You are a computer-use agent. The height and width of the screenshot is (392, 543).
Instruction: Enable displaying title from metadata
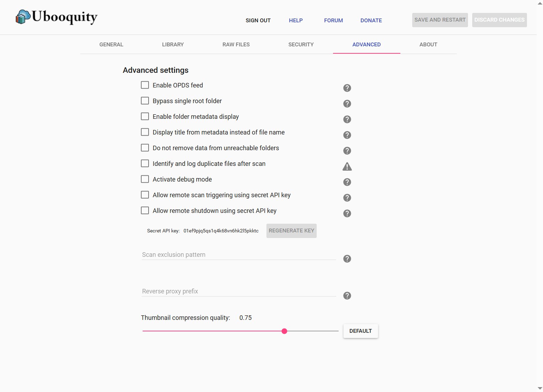[x=145, y=132]
